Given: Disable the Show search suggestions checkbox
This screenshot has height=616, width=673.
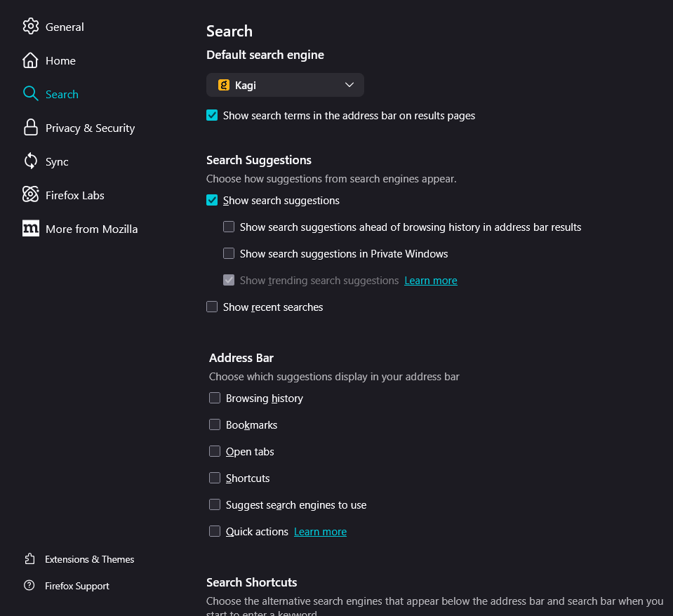Looking at the screenshot, I should coord(212,201).
